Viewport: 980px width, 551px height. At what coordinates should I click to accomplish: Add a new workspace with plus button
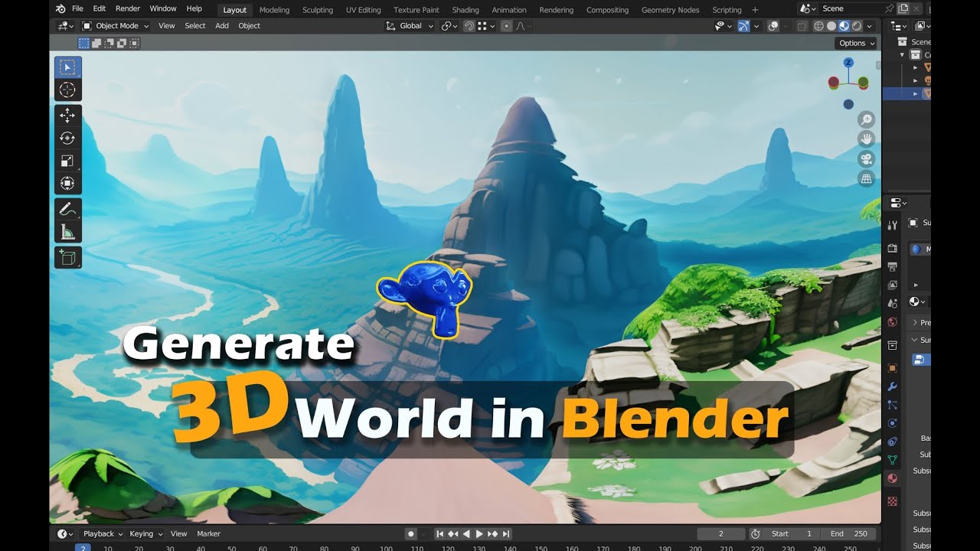[756, 10]
